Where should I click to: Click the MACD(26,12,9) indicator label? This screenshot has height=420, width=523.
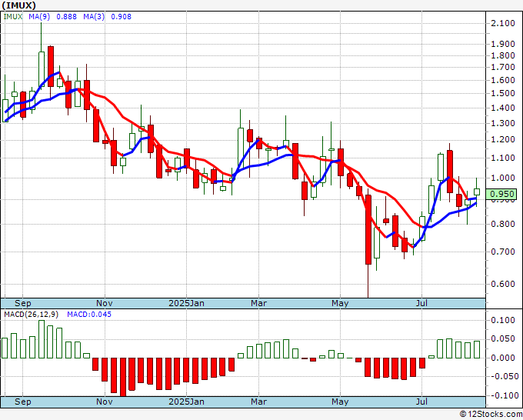(31, 315)
